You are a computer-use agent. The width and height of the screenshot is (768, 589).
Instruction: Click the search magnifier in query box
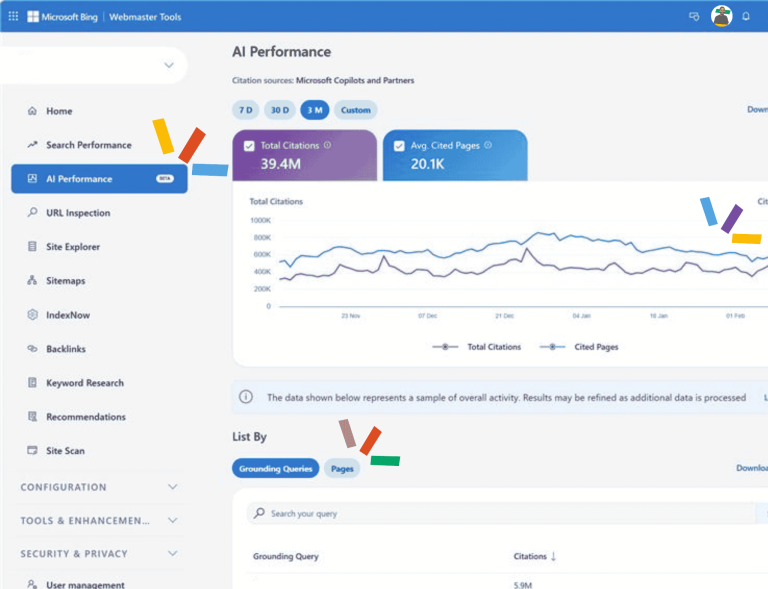pyautogui.click(x=259, y=513)
